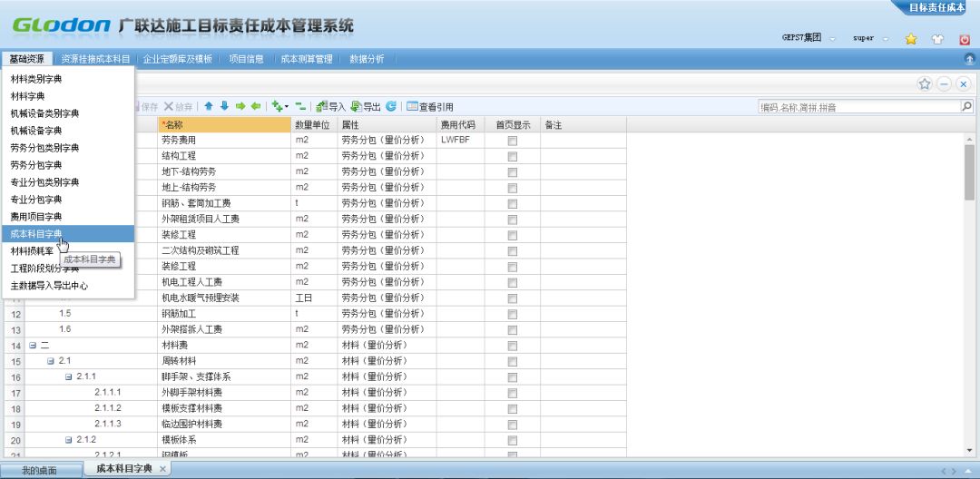980x479 pixels.
Task: Tick 首页显示 checkbox for 周转材料 row
Action: [x=513, y=361]
